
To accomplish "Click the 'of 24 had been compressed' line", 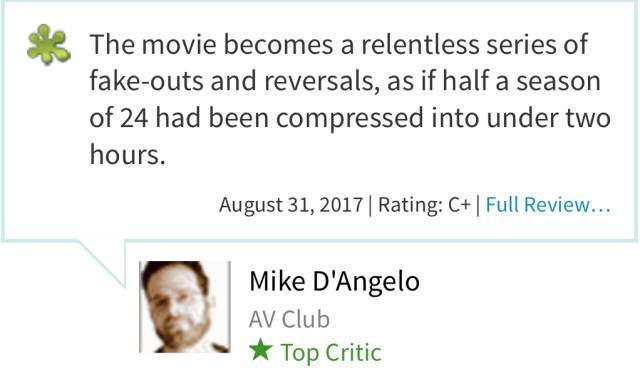I will 350,118.
